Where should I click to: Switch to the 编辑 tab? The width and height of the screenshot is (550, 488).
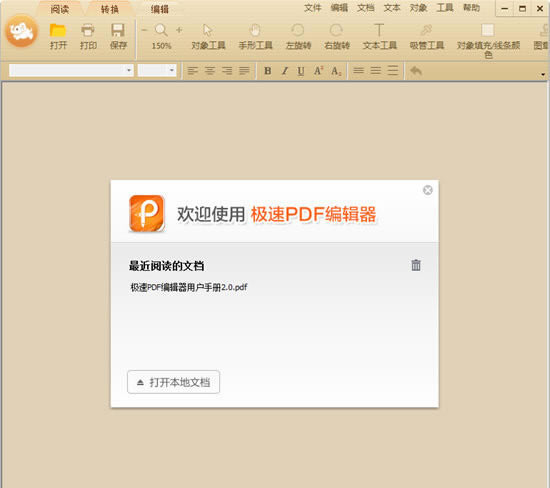click(160, 9)
